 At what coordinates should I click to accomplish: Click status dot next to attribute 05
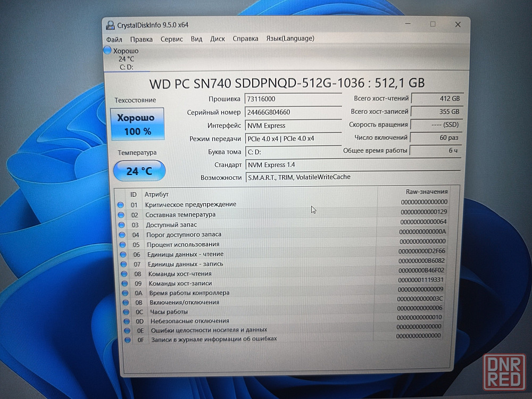click(122, 245)
